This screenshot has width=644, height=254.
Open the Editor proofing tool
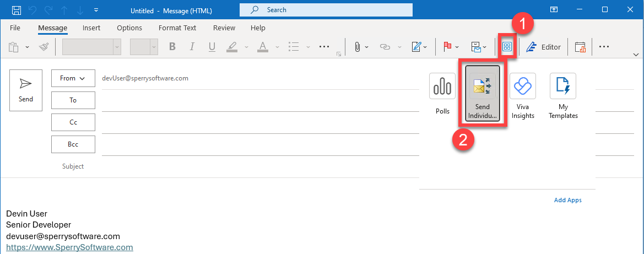543,47
